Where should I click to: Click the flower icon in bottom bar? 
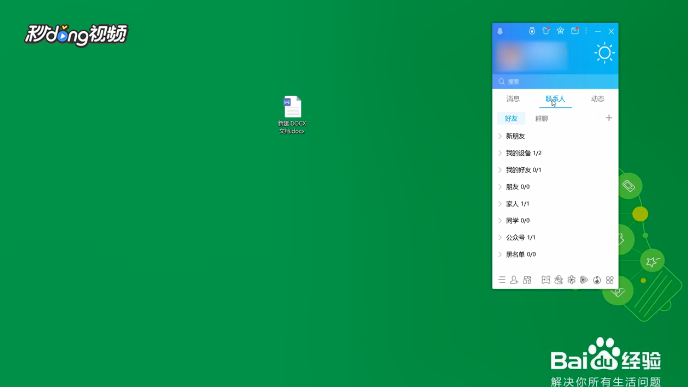click(571, 280)
